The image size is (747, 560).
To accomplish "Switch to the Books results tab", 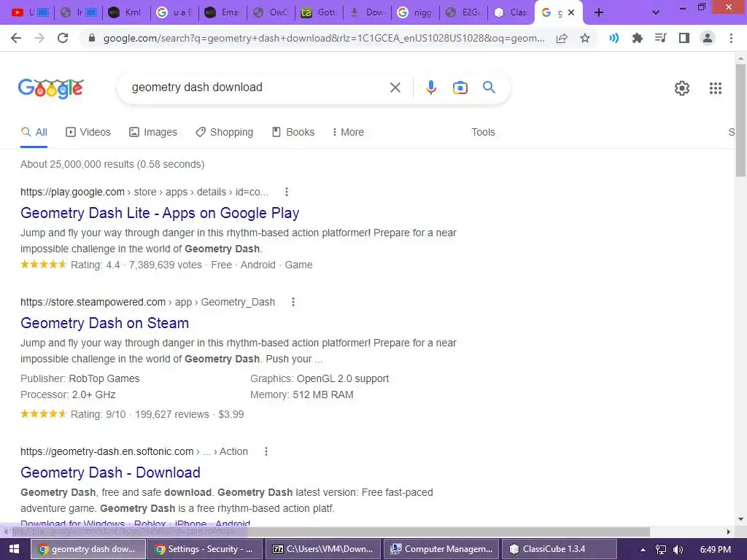I will click(293, 133).
